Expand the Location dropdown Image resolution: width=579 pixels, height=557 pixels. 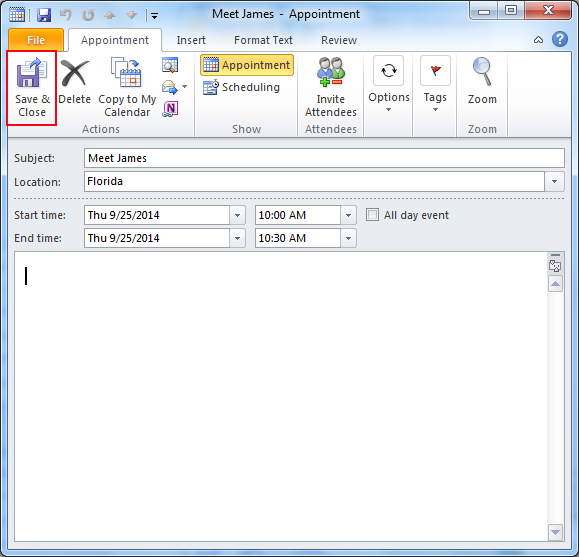coord(554,181)
